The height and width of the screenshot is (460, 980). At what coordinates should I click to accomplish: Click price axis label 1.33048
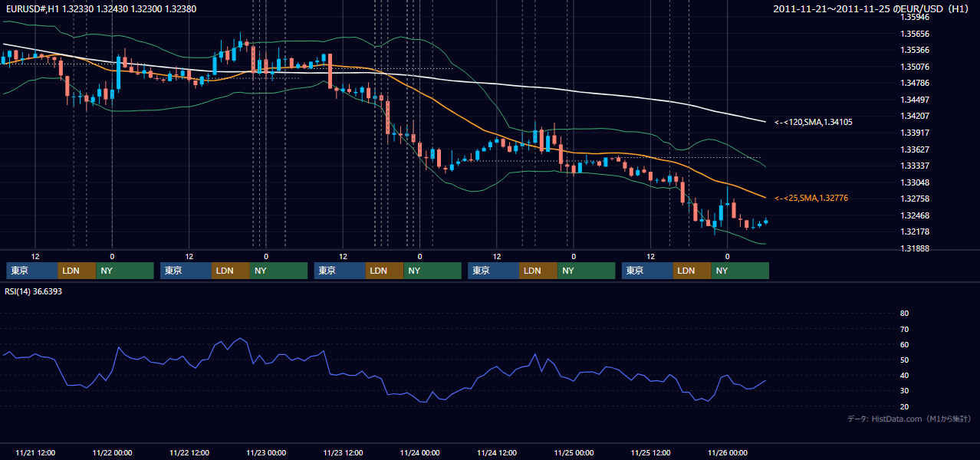click(915, 182)
